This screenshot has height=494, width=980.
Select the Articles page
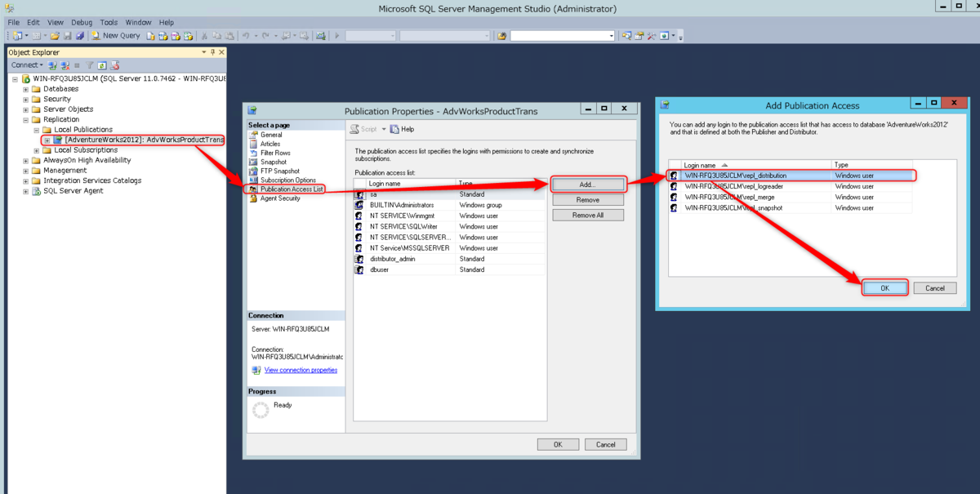point(269,144)
